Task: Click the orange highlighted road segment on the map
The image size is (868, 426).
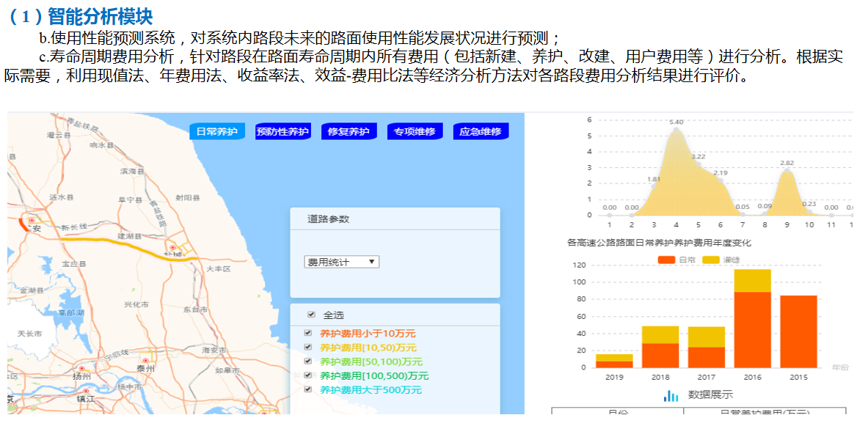Action: [24, 224]
